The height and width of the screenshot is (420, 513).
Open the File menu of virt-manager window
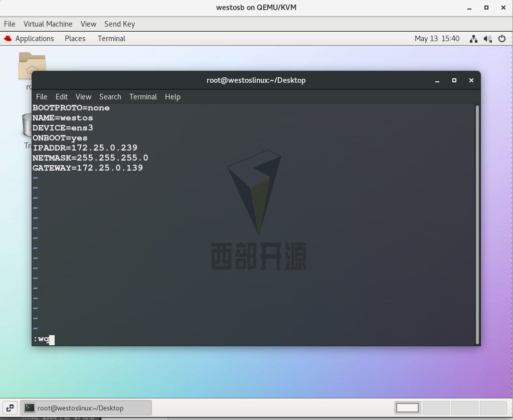tap(10, 24)
